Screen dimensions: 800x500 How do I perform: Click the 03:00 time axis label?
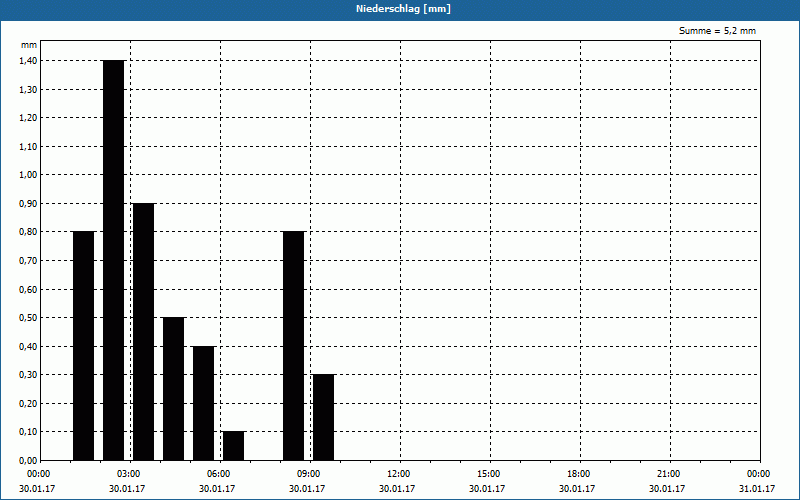128,474
